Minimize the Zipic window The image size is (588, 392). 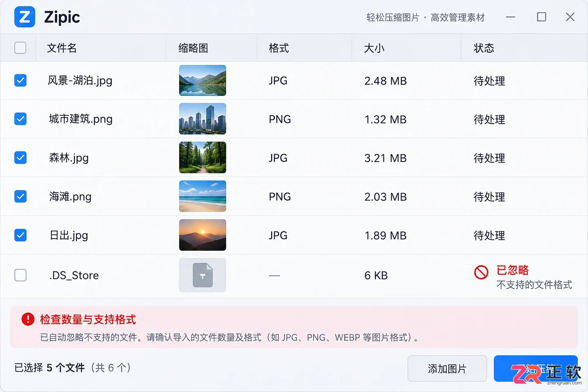click(510, 17)
